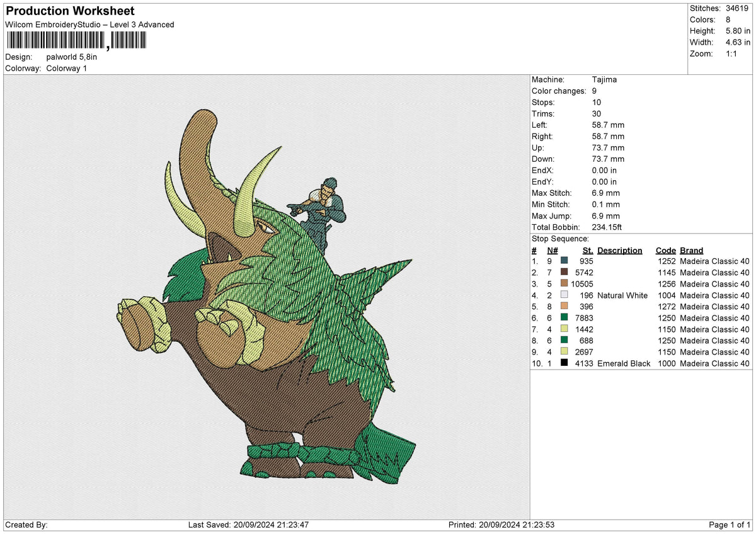The width and height of the screenshot is (756, 534).
Task: Click the Colors value 8
Action: click(x=728, y=20)
